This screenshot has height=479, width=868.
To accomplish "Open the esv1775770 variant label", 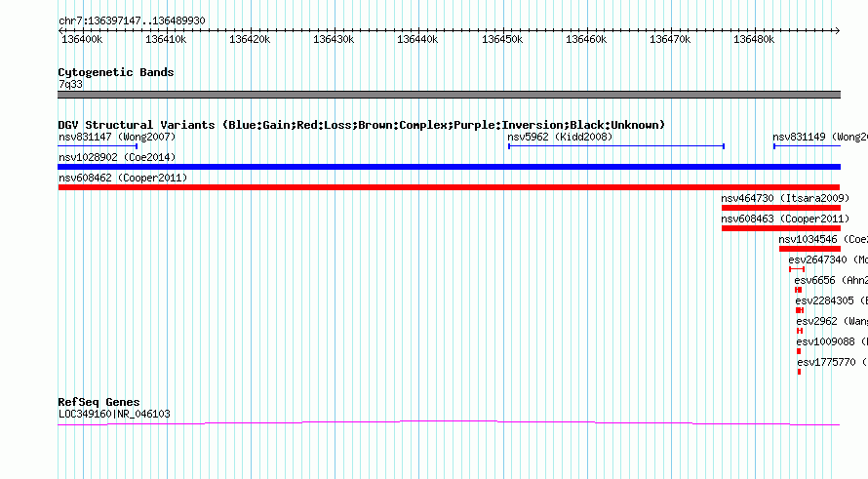I will coord(832,362).
